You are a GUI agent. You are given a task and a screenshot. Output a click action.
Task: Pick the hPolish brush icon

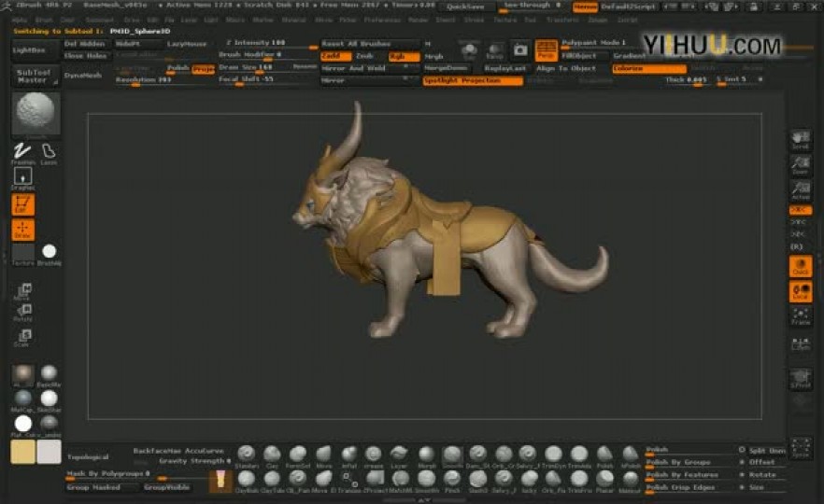pyautogui.click(x=630, y=455)
